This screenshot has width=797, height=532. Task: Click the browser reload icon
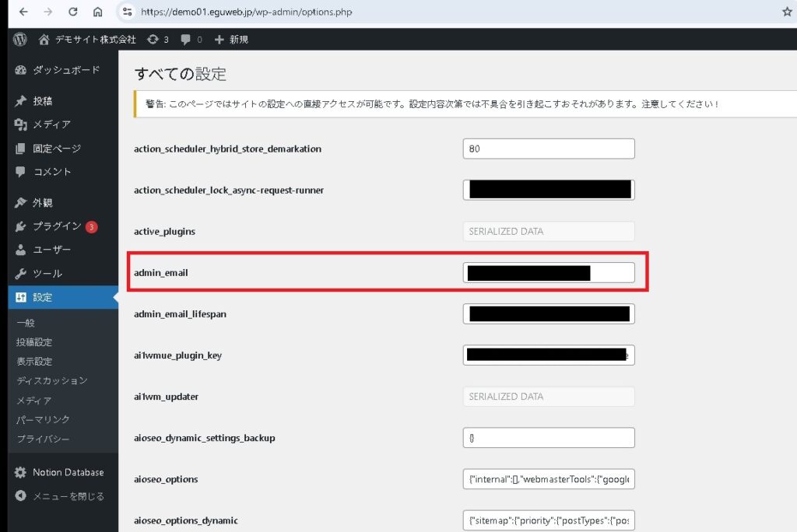point(72,12)
